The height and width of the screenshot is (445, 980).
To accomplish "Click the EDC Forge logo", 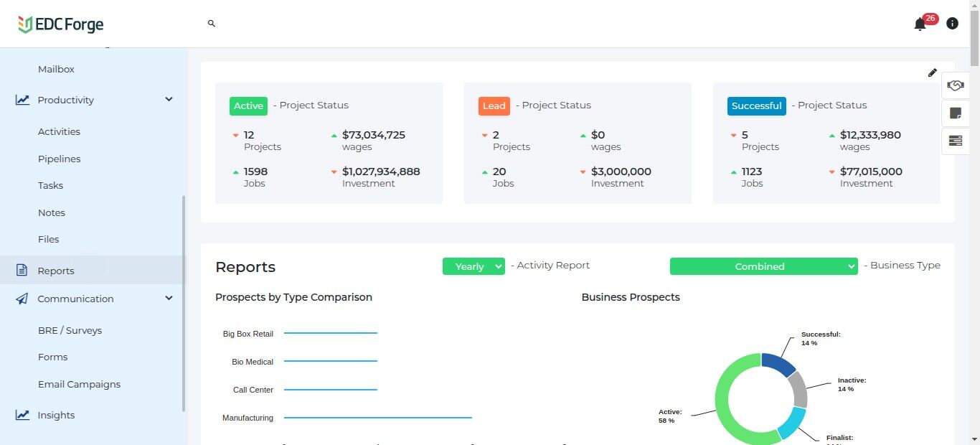I will point(61,24).
